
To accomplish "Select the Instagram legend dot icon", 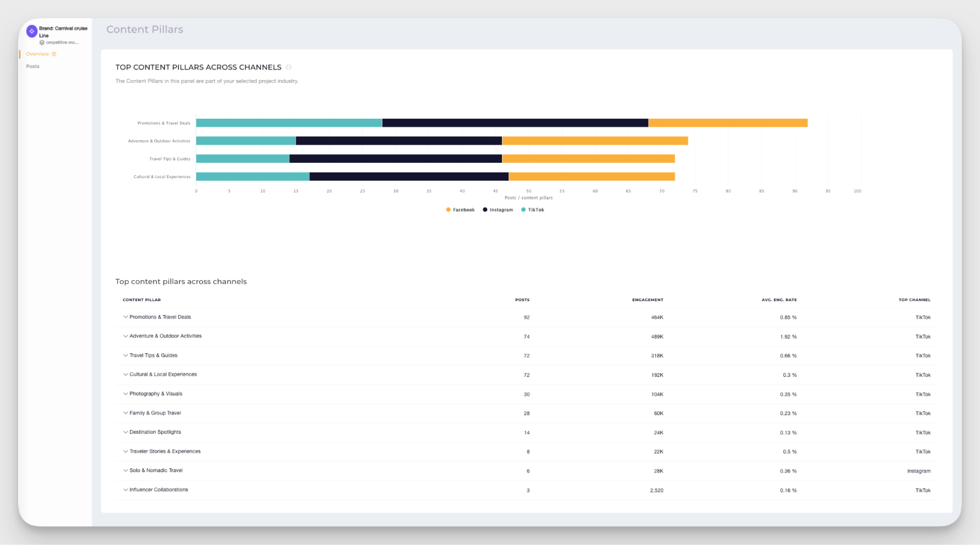I will click(x=485, y=209).
